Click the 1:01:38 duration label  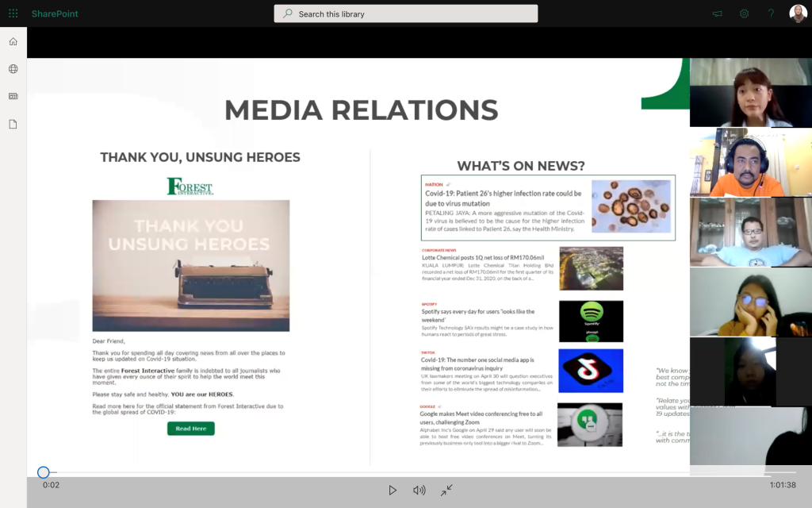pos(783,485)
